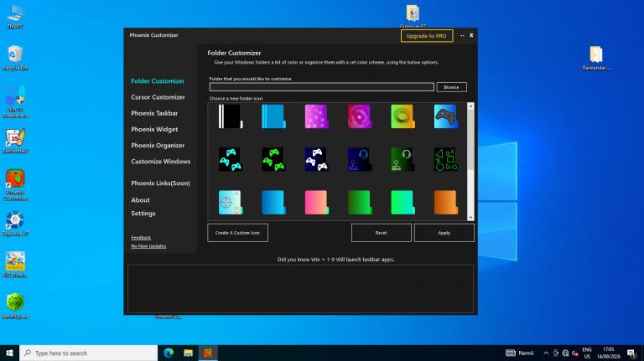
Task: Select the blue gradient folder icon in bottom row
Action: (273, 202)
